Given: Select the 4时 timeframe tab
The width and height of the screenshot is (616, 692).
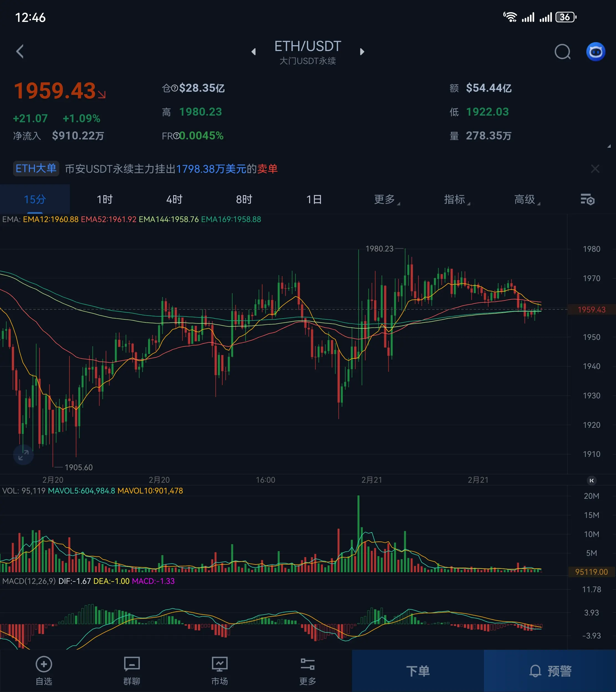Looking at the screenshot, I should point(174,200).
